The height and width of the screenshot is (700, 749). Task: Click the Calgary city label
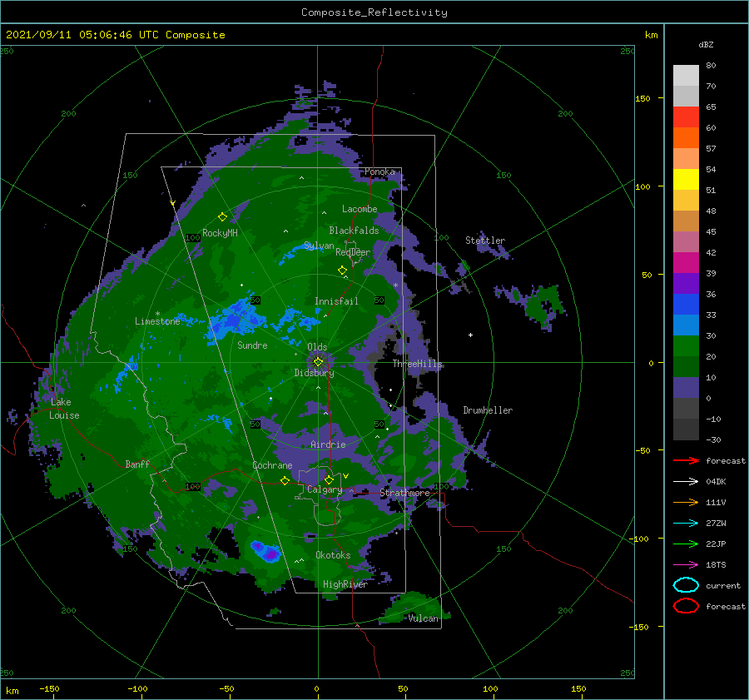click(x=325, y=489)
